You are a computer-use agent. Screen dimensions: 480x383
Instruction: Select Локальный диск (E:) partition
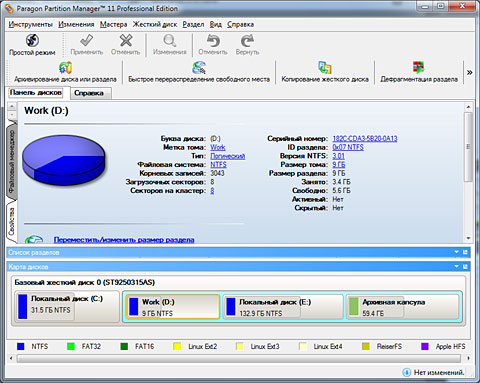pyautogui.click(x=283, y=307)
